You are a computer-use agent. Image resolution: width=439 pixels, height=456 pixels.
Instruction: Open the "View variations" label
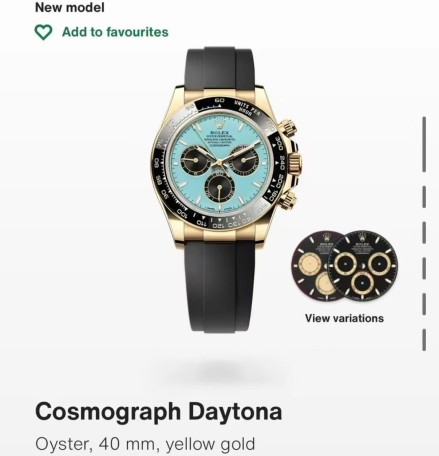pos(344,318)
